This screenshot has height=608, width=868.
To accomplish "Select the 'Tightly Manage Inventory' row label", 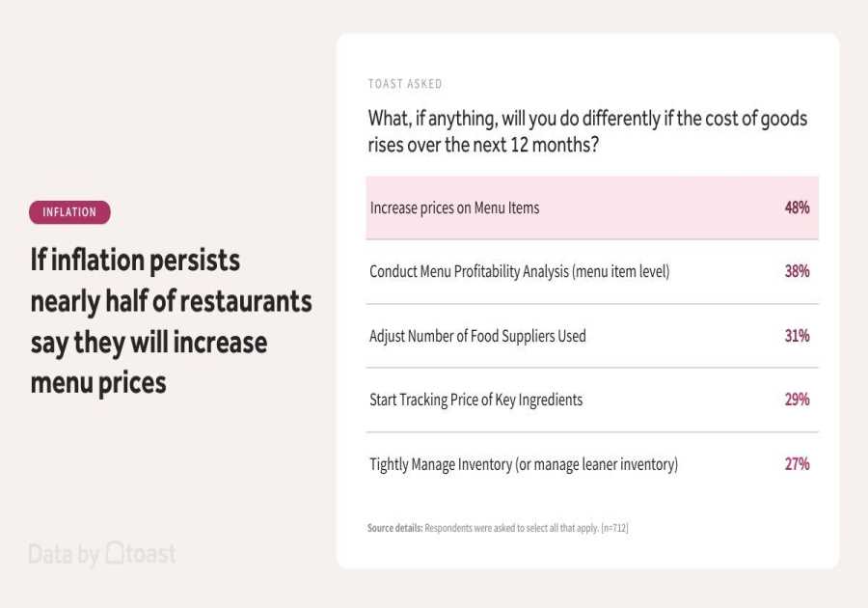I will pyautogui.click(x=524, y=464).
